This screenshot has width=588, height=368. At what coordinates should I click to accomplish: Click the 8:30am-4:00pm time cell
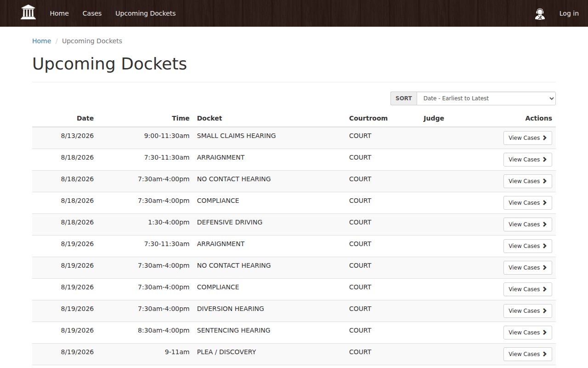coord(164,330)
